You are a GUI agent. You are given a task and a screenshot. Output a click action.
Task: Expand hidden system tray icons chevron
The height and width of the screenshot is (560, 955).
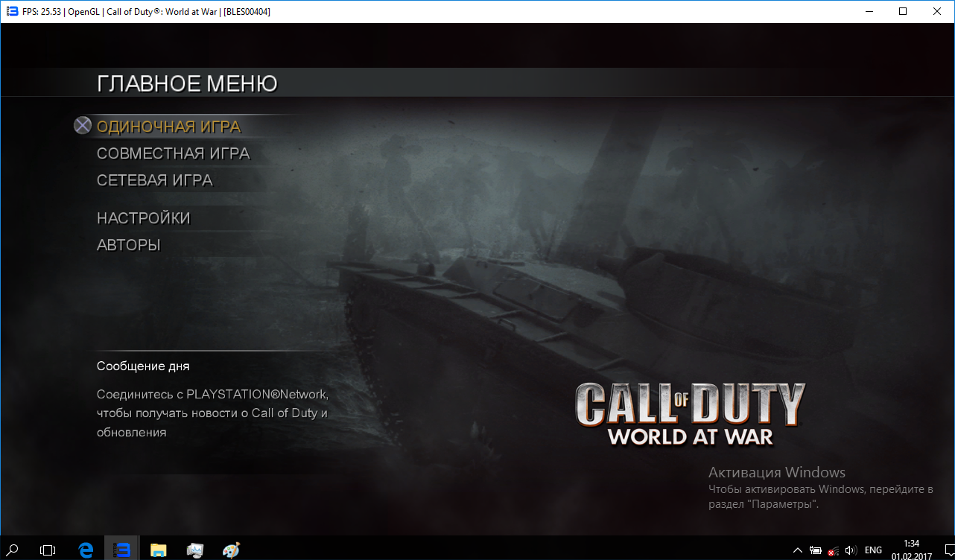[x=798, y=550]
